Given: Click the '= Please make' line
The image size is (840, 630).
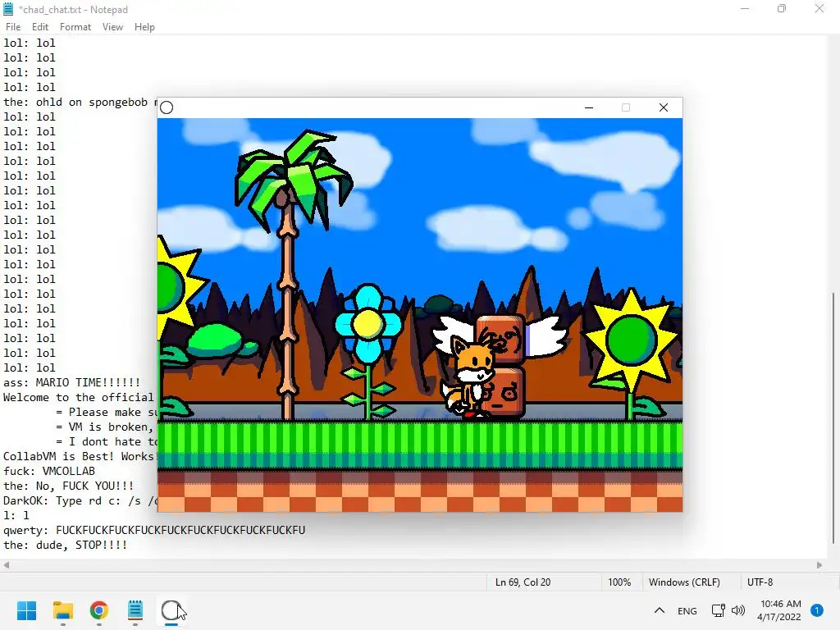Looking at the screenshot, I should (106, 412).
